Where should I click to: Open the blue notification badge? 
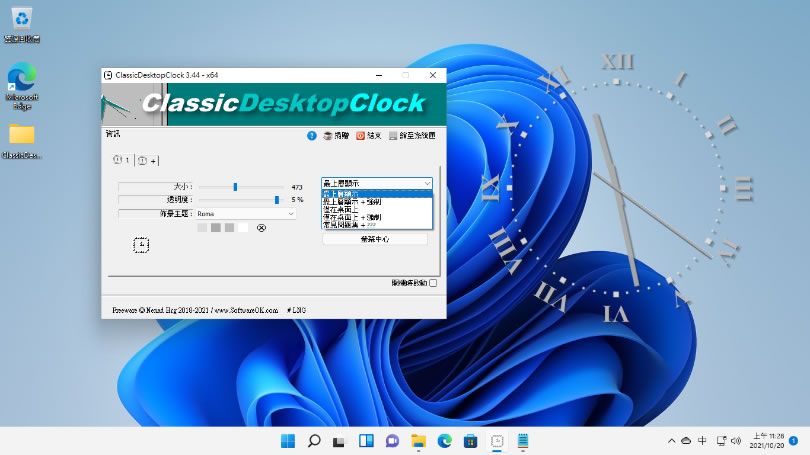pyautogui.click(x=793, y=441)
